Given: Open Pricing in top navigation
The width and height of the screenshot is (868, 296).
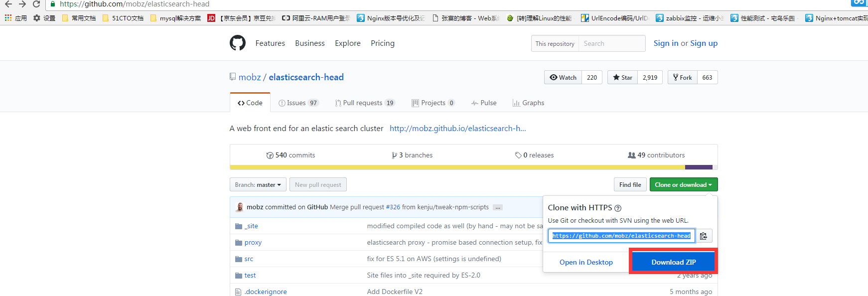Looking at the screenshot, I should (x=383, y=43).
